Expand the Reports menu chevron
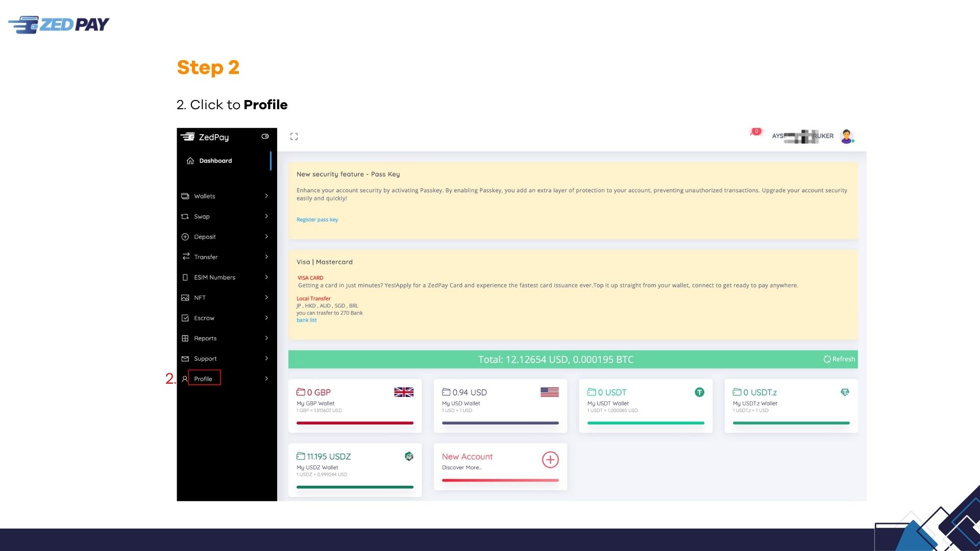 click(266, 338)
